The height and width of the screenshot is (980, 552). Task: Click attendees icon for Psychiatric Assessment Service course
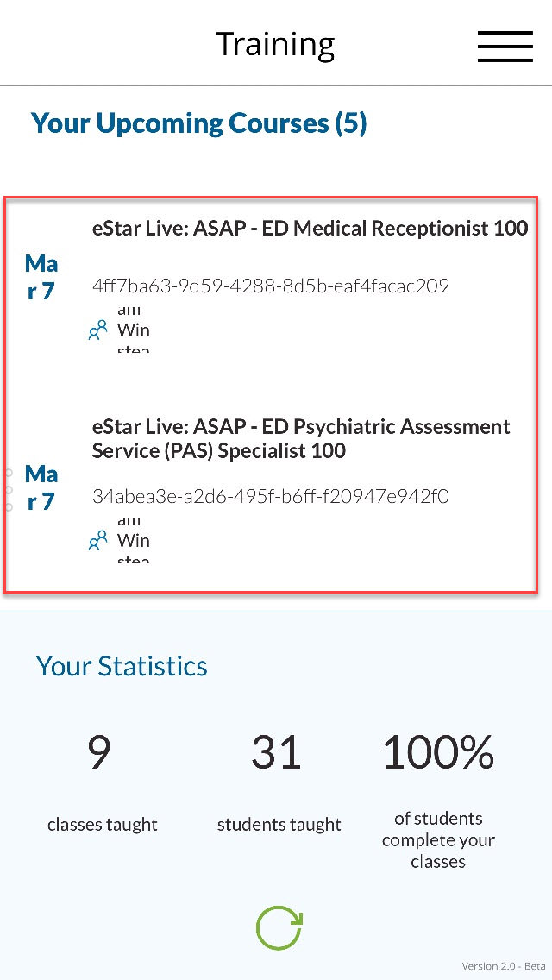pyautogui.click(x=97, y=540)
